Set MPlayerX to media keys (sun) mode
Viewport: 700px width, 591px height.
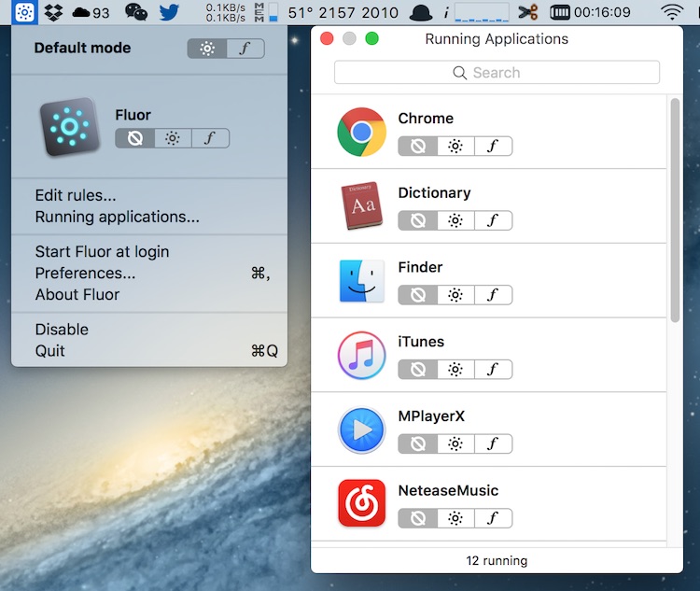pos(455,443)
